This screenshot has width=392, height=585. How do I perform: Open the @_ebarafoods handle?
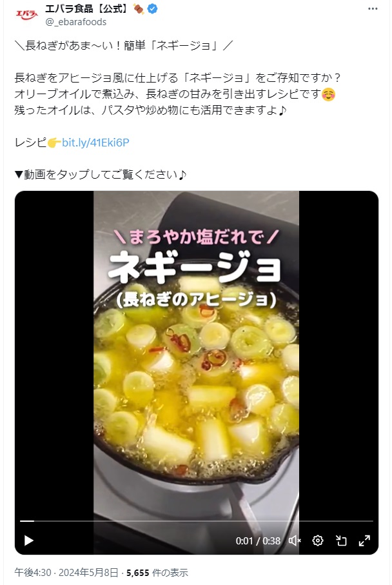tap(75, 22)
